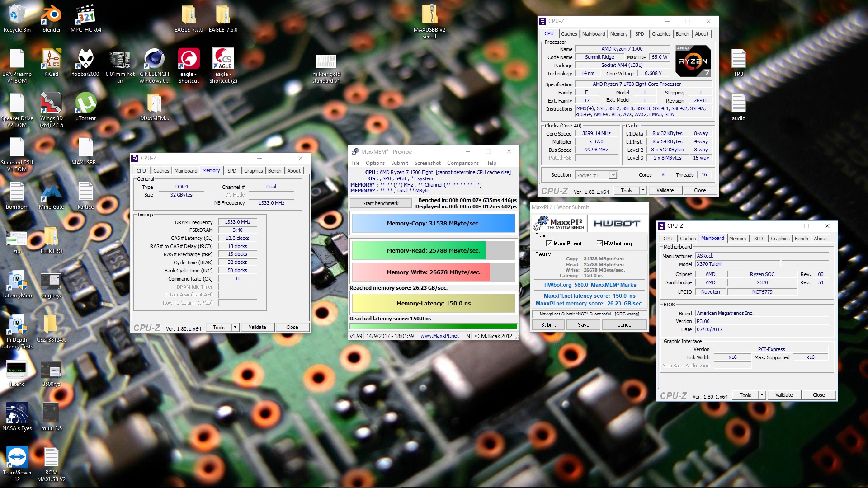Click the X370 Taichi model field
This screenshot has width=868, height=488.
click(738, 264)
